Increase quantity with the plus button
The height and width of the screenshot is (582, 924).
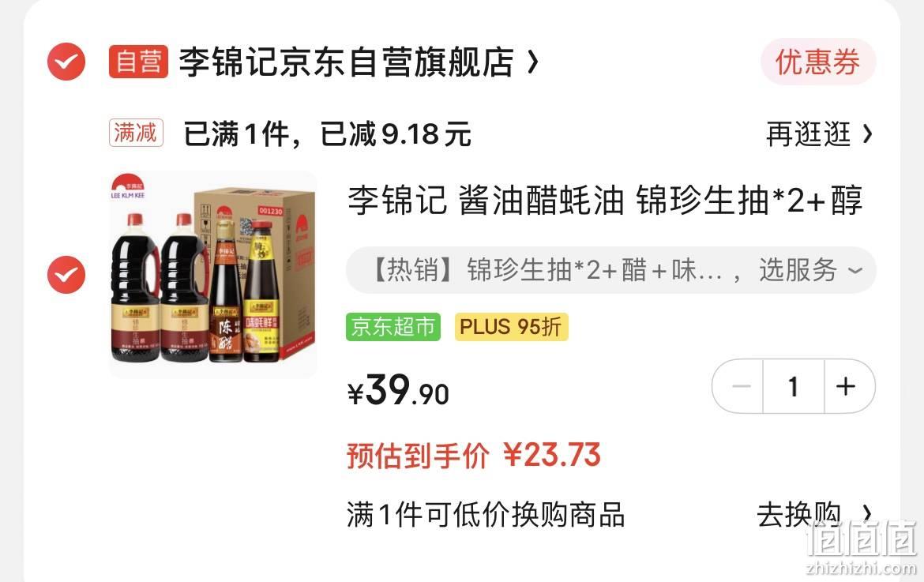coord(847,386)
